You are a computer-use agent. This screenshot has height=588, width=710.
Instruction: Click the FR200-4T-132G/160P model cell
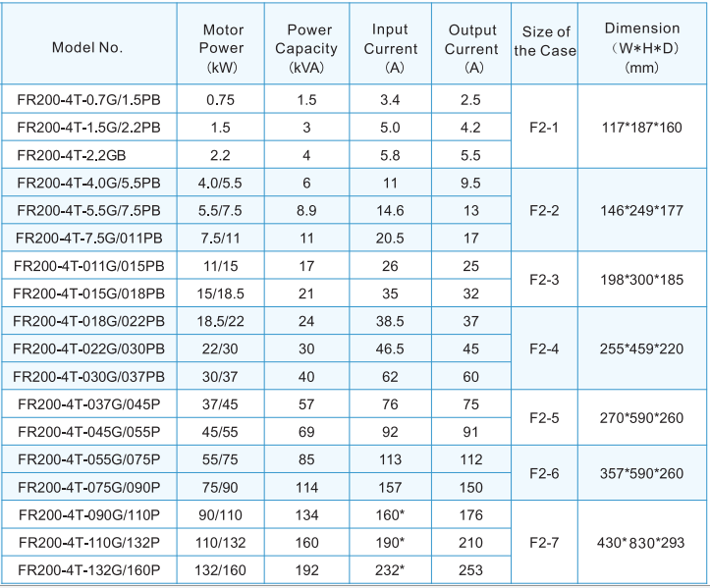coord(88,568)
